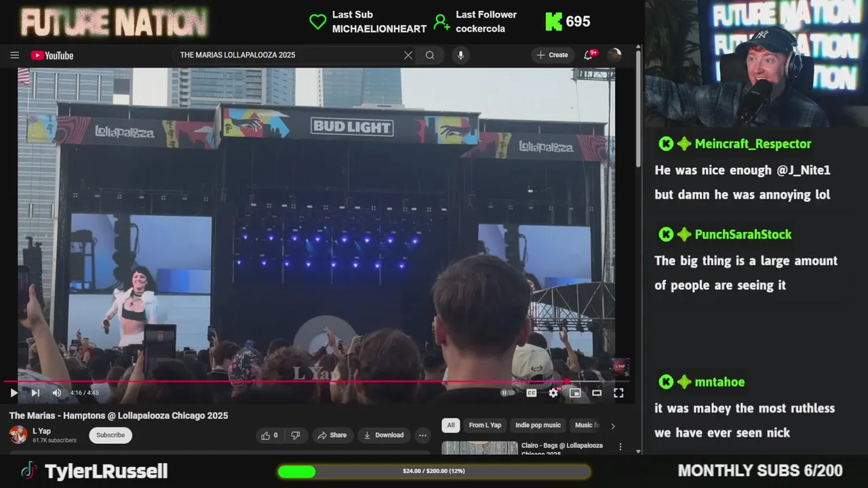
Task: Click the PunchSarahStock chat username
Action: (x=743, y=235)
